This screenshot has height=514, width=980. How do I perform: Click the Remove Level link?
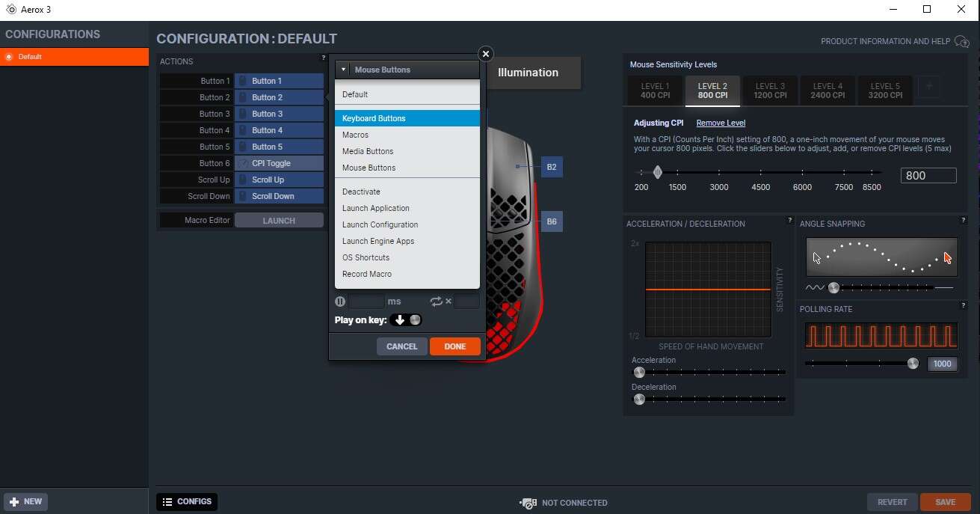point(721,123)
